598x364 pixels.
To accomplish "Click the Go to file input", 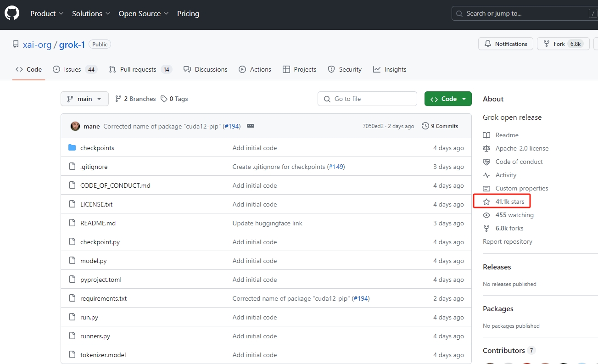I will point(367,99).
